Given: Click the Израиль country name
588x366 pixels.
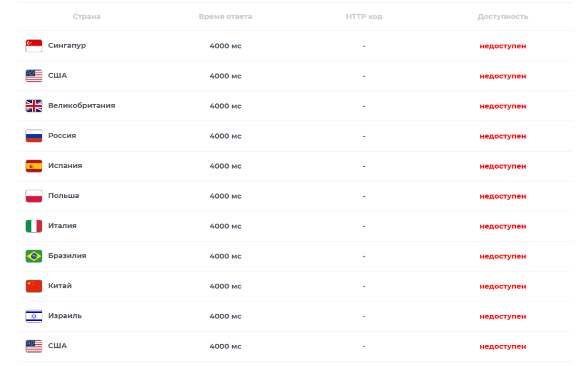Looking at the screenshot, I should [x=65, y=316].
